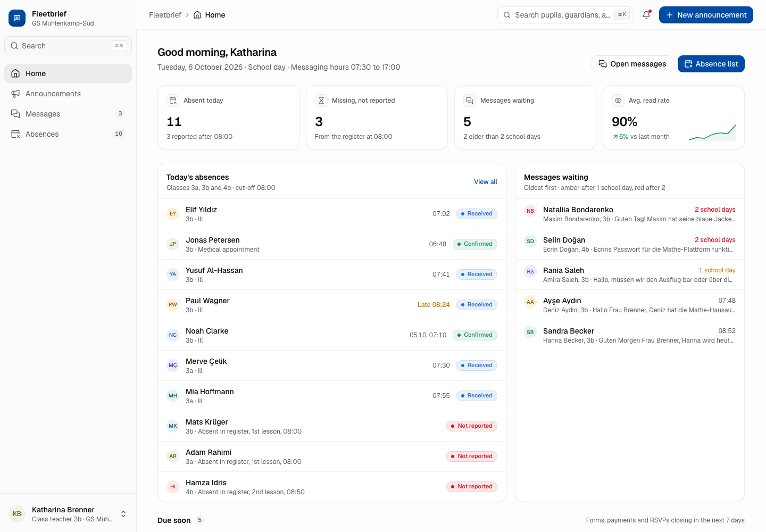
Task: Click the Absences calendar sidebar icon
Action: pyautogui.click(x=15, y=134)
